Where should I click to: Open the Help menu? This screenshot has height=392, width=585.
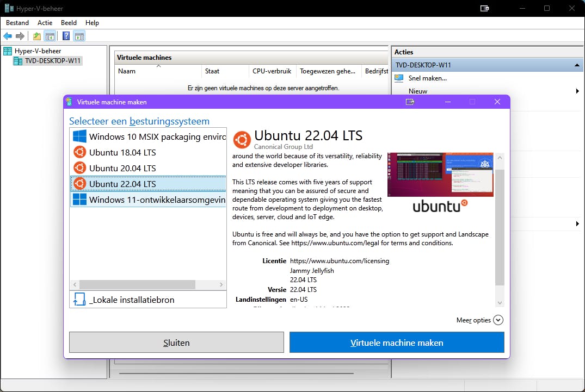click(92, 23)
